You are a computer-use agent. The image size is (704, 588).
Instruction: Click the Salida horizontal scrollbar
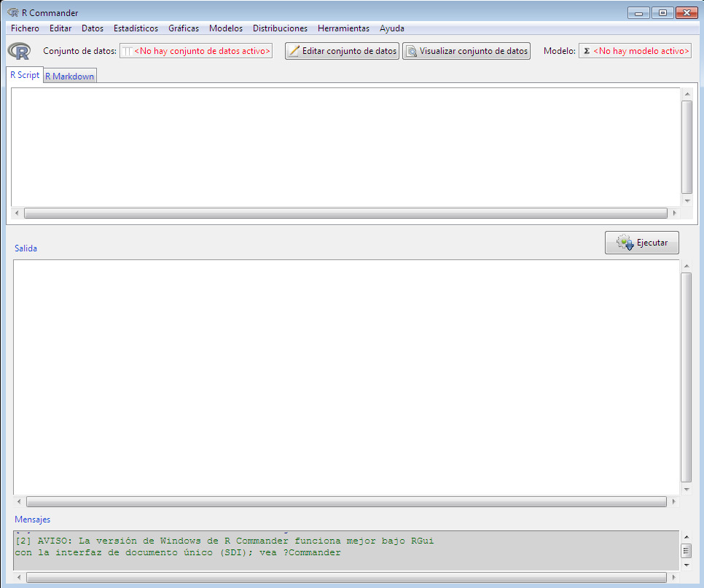[346, 501]
